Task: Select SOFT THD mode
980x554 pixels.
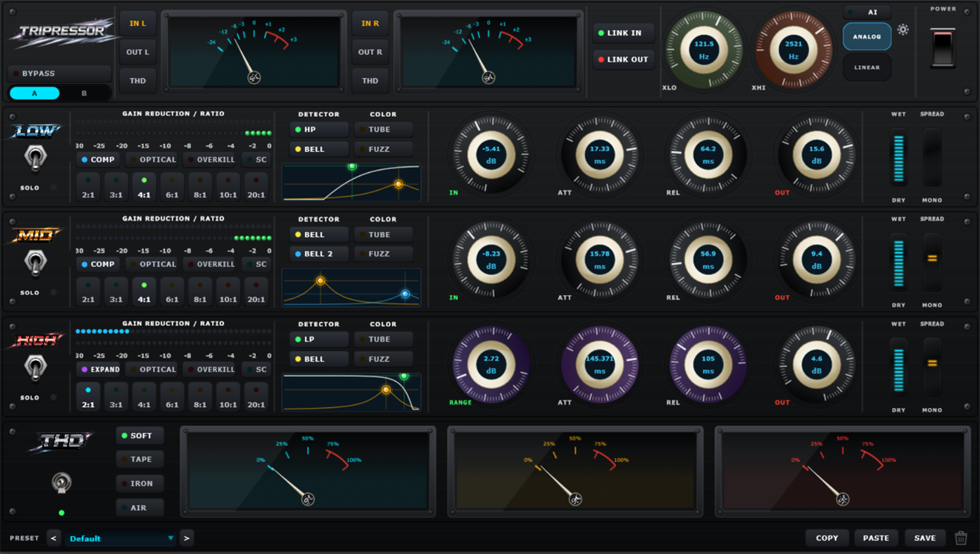Action: click(140, 436)
